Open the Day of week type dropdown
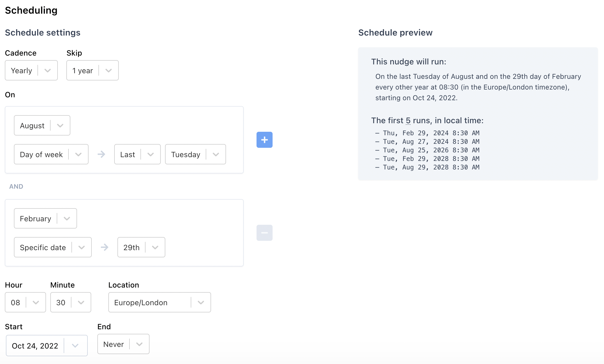 click(x=51, y=154)
